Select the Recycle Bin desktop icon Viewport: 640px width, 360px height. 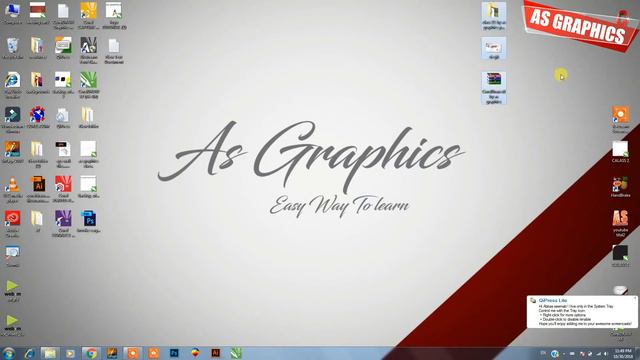[x=12, y=48]
